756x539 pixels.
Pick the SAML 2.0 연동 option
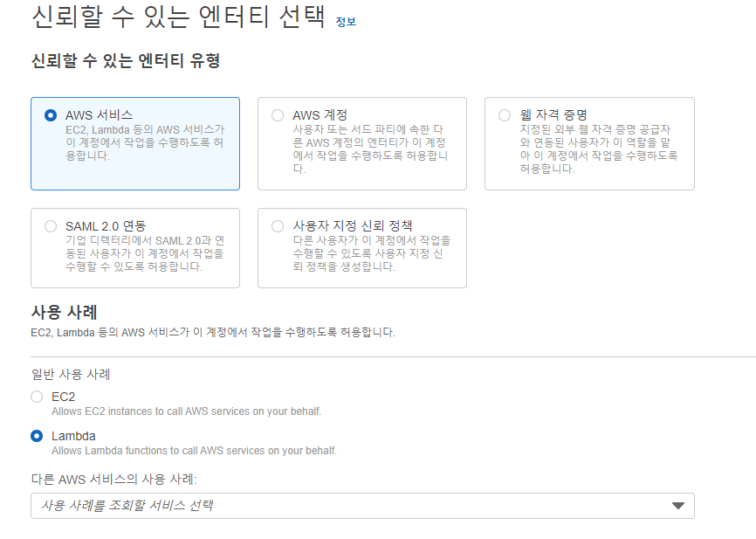click(x=50, y=226)
